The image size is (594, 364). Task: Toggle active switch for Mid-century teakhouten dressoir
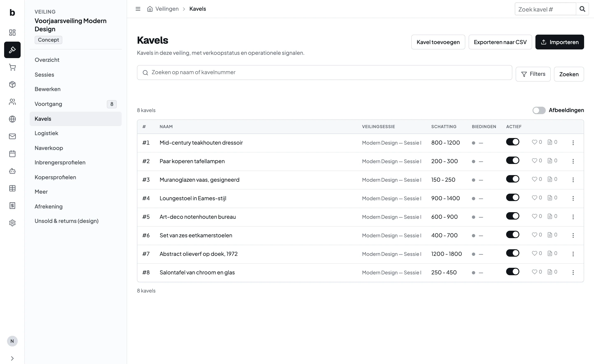(513, 142)
